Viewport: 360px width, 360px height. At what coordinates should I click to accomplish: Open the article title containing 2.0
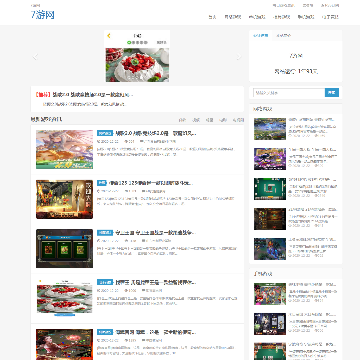tap(156, 133)
